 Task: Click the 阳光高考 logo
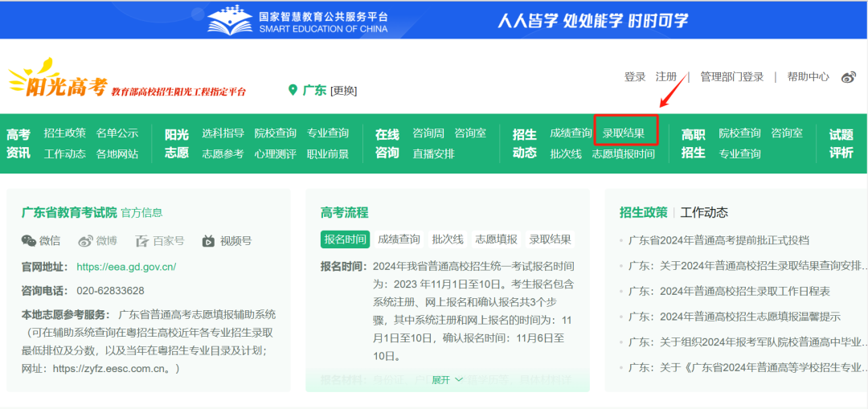tap(58, 79)
